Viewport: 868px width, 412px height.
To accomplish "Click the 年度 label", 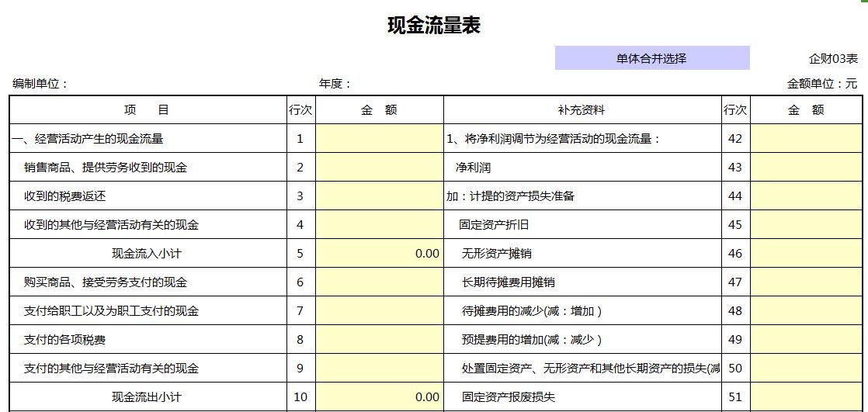I will click(x=335, y=84).
